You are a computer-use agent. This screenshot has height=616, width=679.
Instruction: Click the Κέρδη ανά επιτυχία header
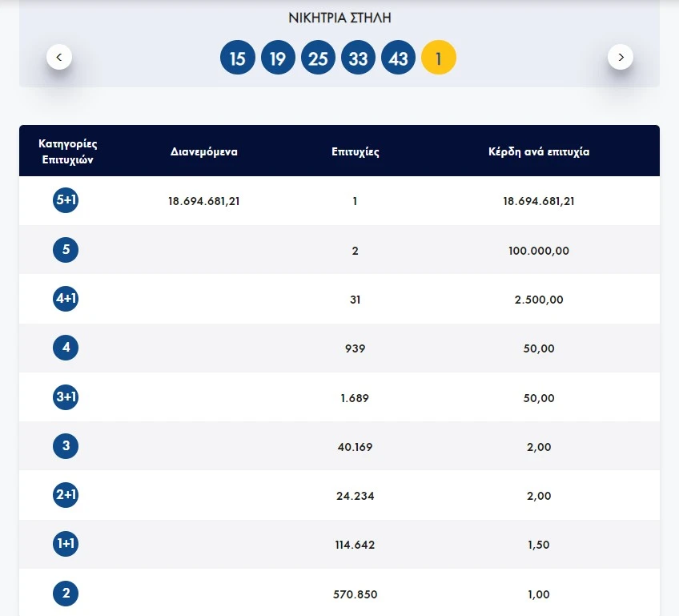tap(539, 151)
